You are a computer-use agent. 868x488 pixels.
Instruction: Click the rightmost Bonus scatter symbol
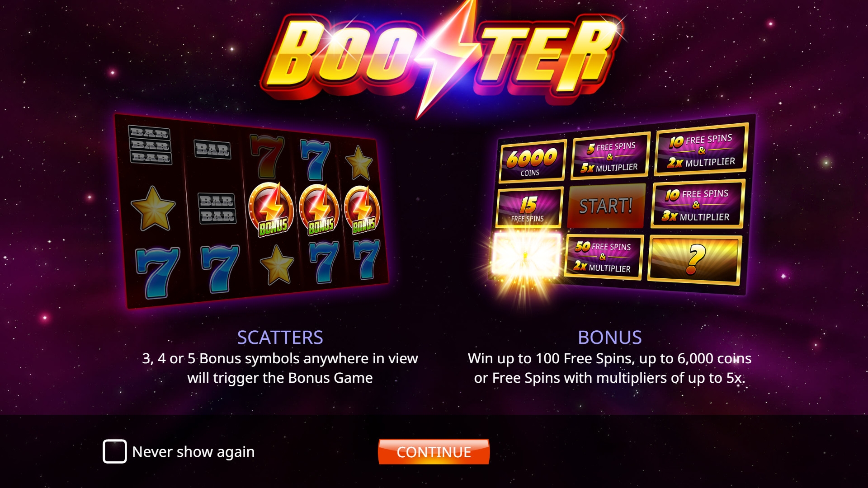click(362, 210)
